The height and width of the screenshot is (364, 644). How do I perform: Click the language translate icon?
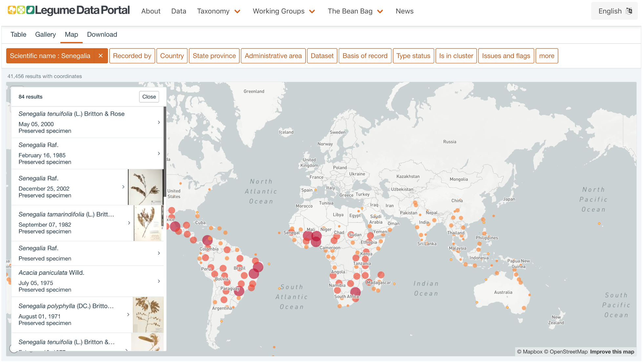629,11
